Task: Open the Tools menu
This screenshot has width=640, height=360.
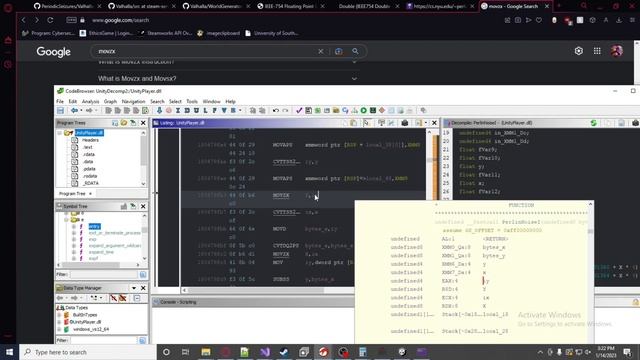Action: (x=192, y=101)
